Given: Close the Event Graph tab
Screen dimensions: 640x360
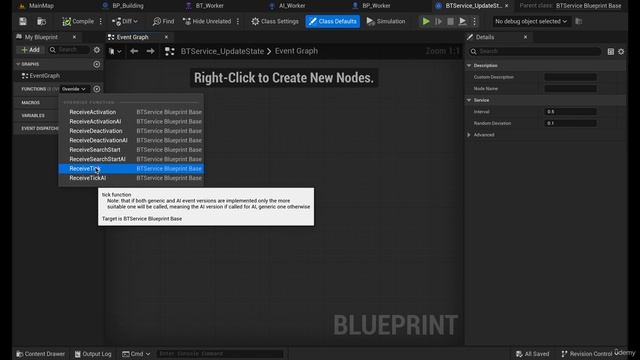Looking at the screenshot, I should click(166, 37).
